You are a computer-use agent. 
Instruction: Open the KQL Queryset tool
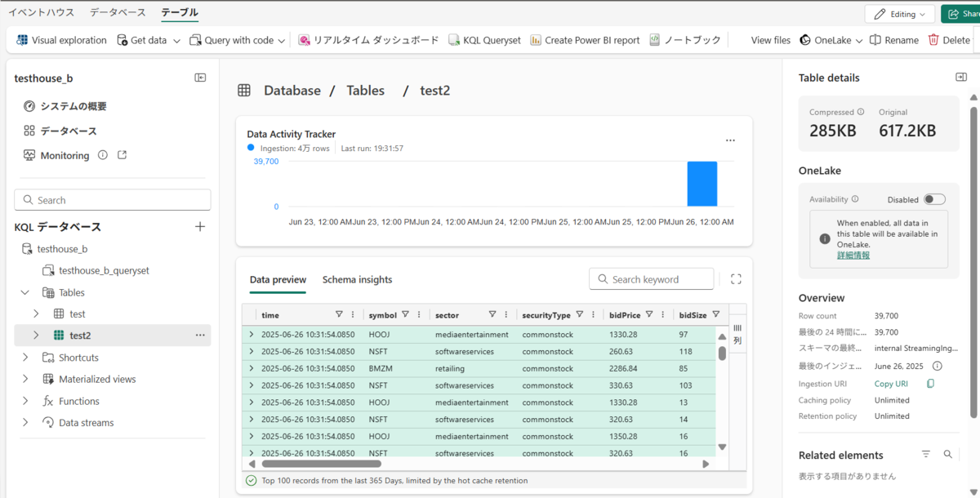[483, 39]
